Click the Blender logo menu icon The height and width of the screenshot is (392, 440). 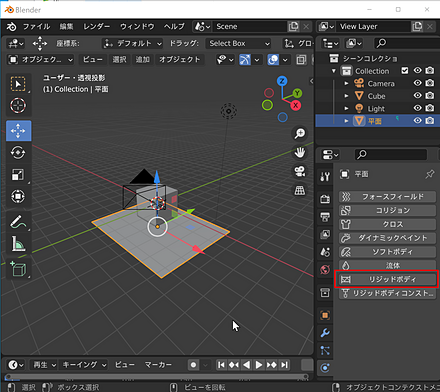12,27
